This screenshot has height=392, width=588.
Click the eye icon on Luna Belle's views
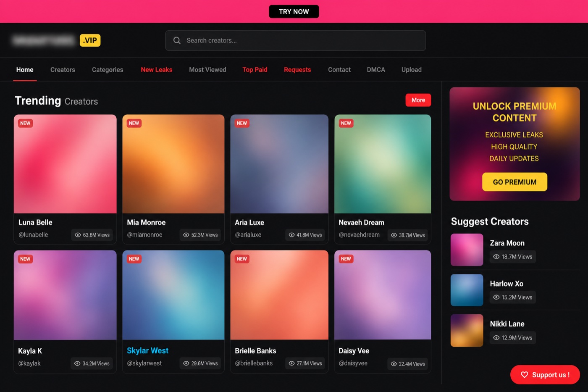coord(78,235)
